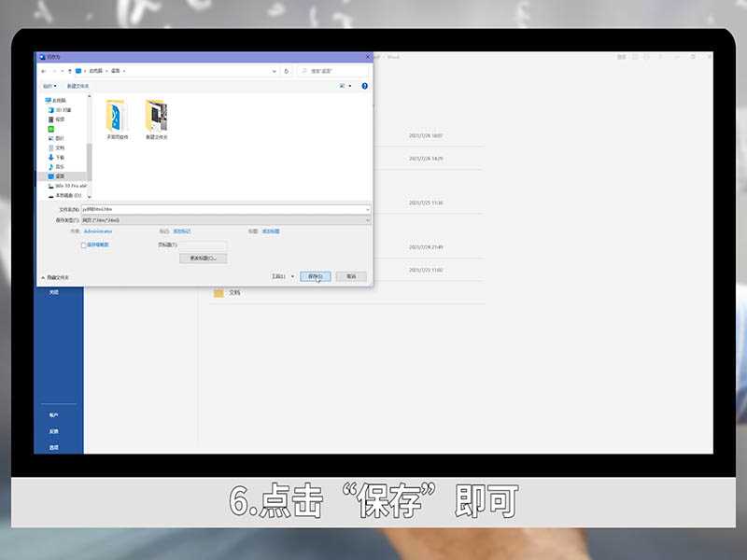The height and width of the screenshot is (560, 747).
Task: Click the back arrow in the dialog
Action: point(44,69)
